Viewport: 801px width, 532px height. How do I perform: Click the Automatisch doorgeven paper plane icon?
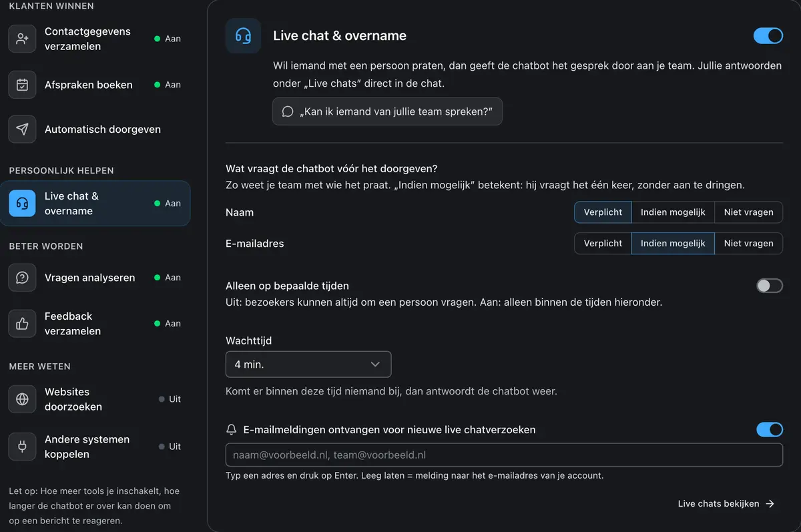[22, 129]
